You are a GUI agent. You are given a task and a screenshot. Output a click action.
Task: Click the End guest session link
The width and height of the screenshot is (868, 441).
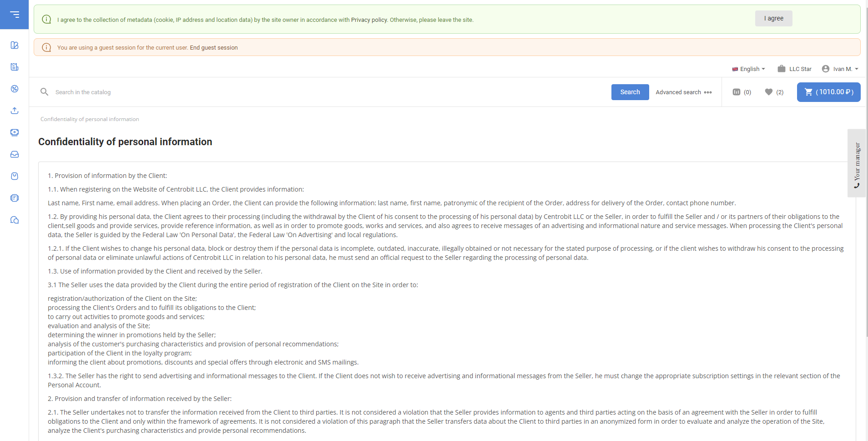pyautogui.click(x=214, y=48)
